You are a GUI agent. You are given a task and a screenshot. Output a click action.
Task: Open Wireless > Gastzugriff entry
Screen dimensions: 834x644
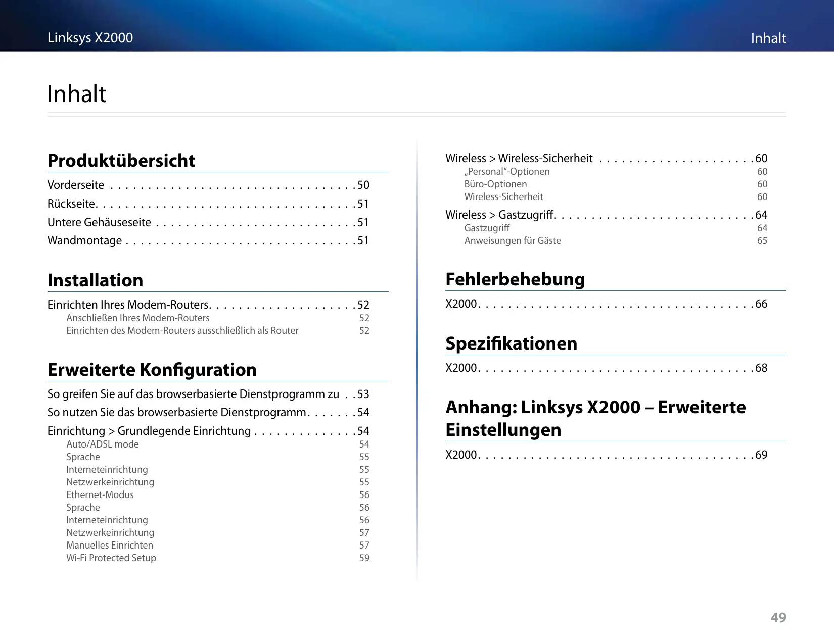[x=499, y=215]
